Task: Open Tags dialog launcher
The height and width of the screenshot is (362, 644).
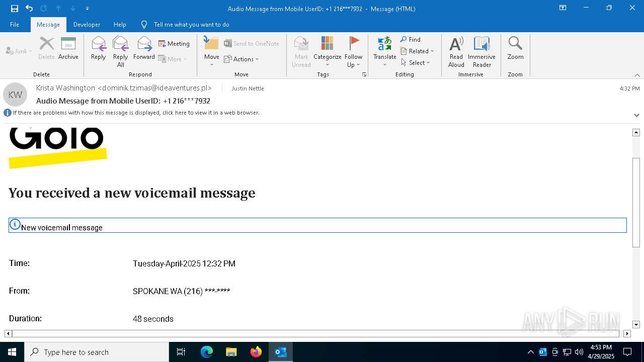Action: point(364,74)
